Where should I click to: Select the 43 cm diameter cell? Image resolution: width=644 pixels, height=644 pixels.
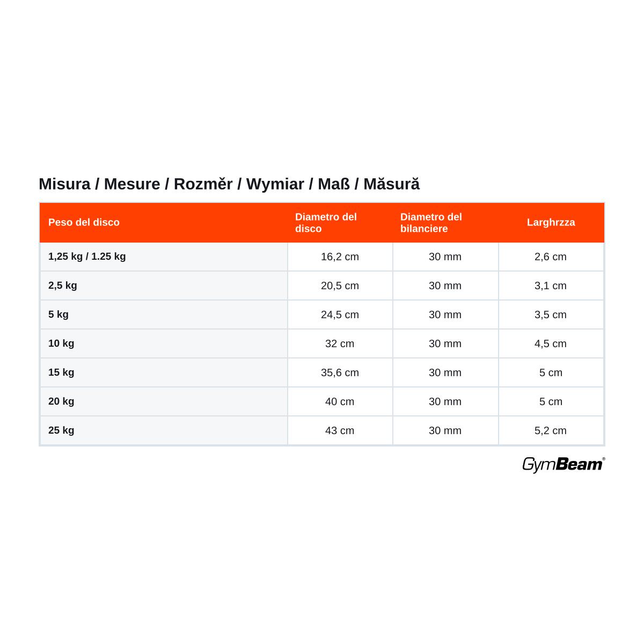pyautogui.click(x=340, y=430)
